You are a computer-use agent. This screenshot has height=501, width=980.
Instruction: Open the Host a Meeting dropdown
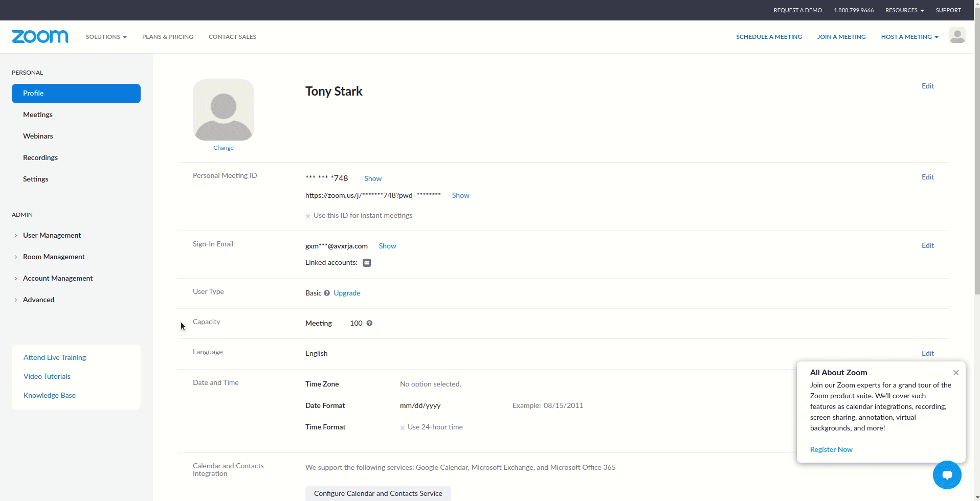click(x=909, y=37)
